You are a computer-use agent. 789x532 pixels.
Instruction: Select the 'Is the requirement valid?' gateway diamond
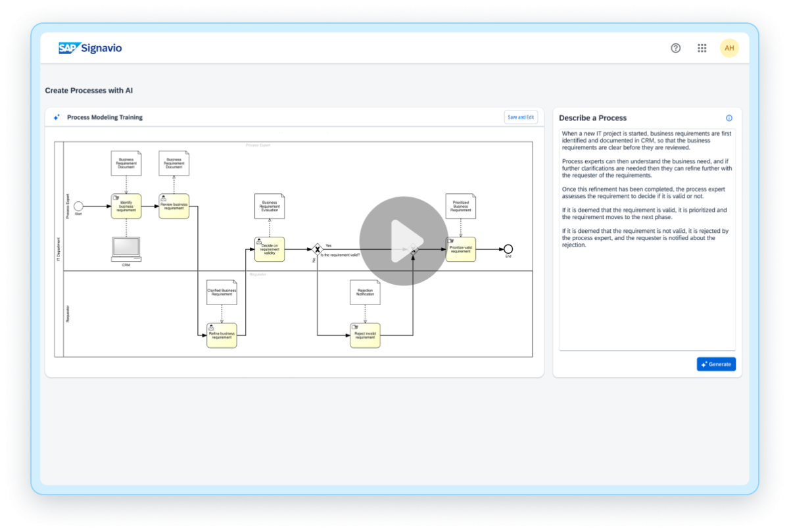pos(316,249)
